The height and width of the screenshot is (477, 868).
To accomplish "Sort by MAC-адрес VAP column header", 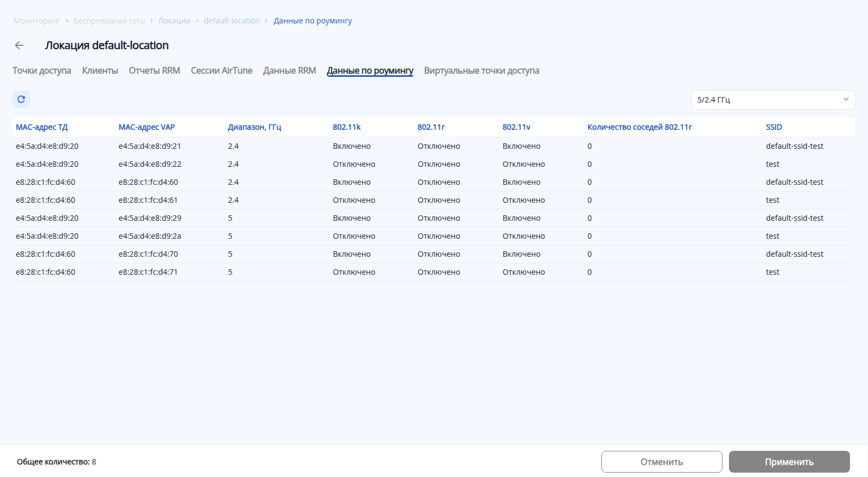I will click(x=147, y=127).
